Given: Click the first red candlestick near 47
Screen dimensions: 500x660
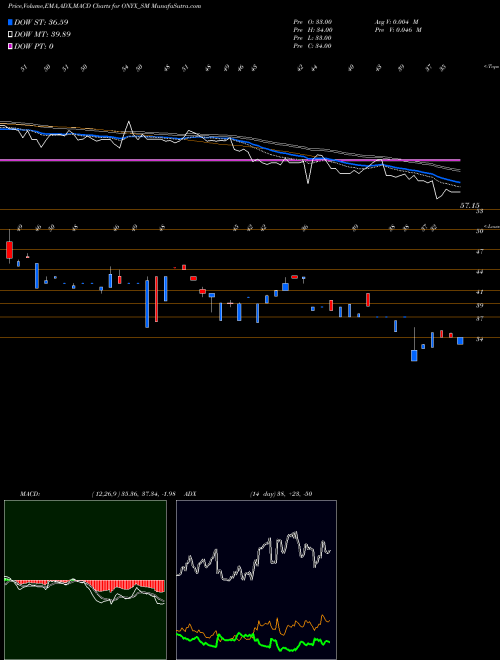Looking at the screenshot, I should [x=10, y=250].
